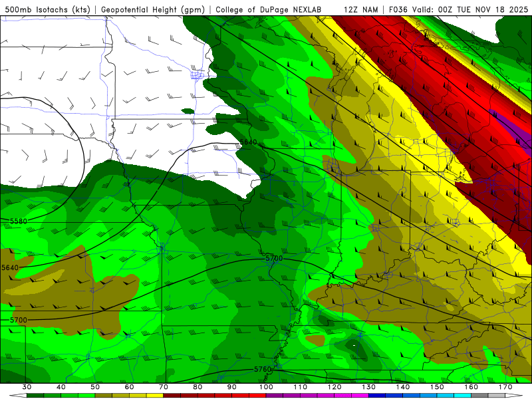Click the color bar label 130

[x=369, y=387]
